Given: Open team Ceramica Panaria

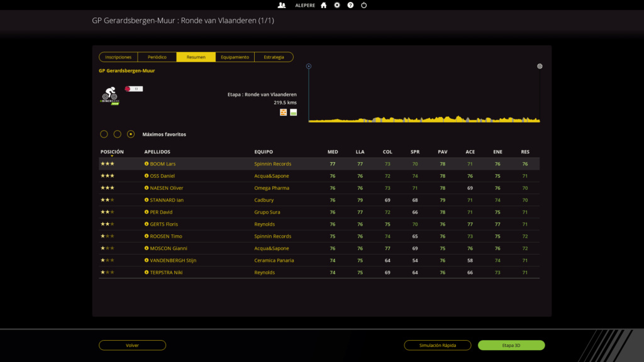Looking at the screenshot, I should (x=274, y=260).
